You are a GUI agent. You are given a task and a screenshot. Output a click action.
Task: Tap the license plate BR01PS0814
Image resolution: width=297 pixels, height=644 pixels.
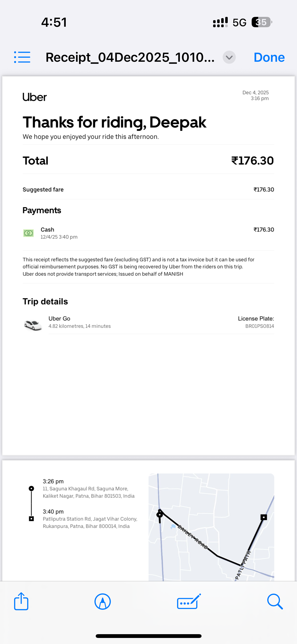pos(259,326)
